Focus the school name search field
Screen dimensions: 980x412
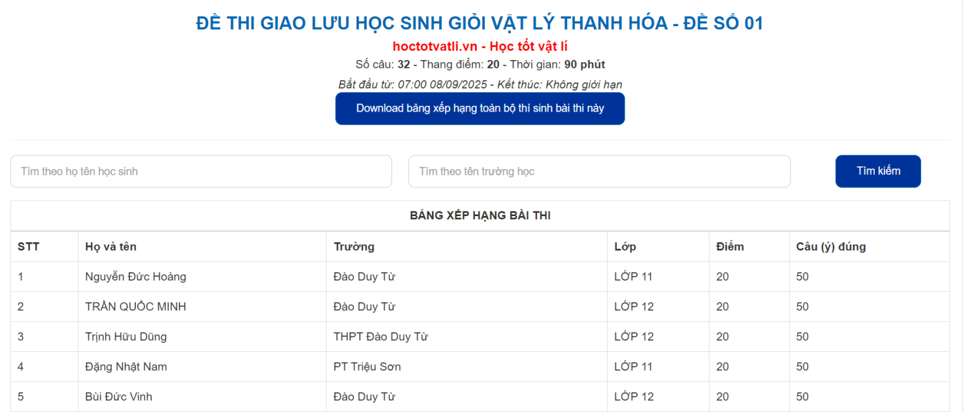(599, 172)
